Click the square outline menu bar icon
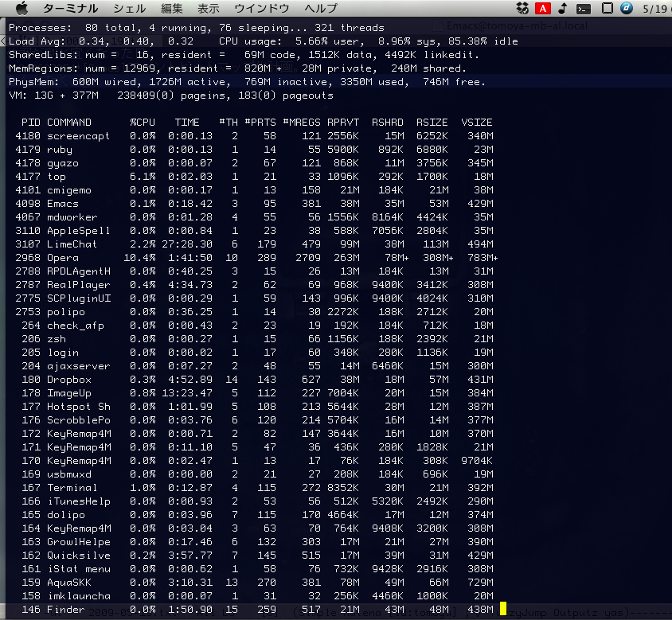The width and height of the screenshot is (672, 620). (608, 8)
